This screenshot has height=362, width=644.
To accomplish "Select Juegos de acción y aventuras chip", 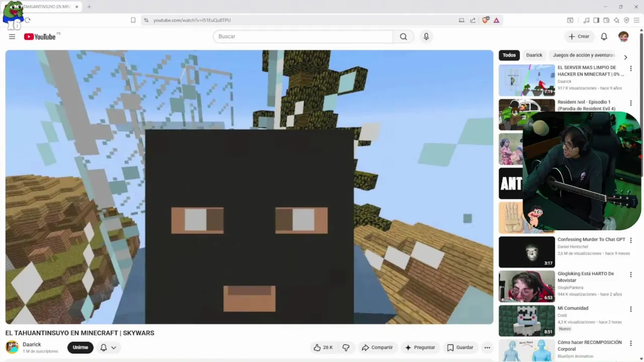I will (x=584, y=55).
